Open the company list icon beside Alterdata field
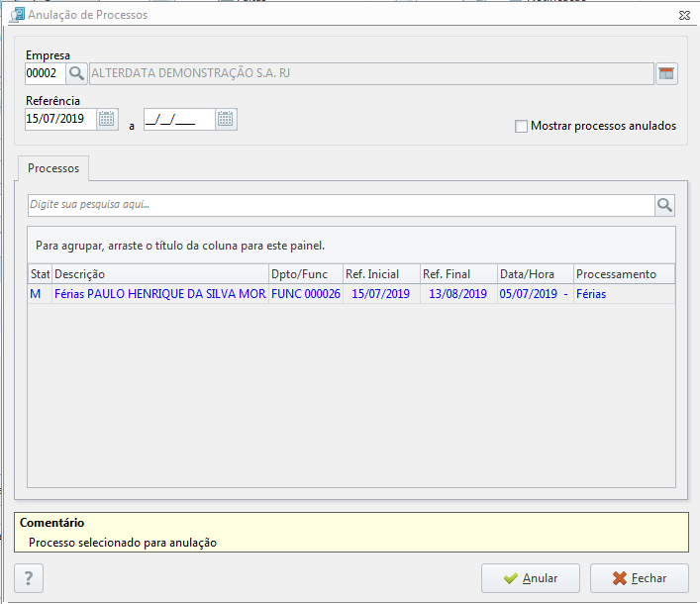The image size is (700, 604). [x=666, y=73]
